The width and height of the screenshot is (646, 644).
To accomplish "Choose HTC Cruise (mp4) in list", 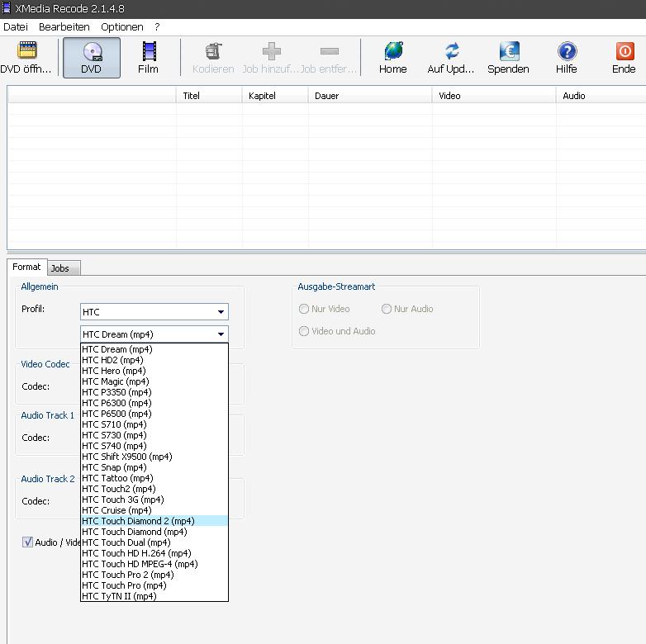I will coord(154,509).
